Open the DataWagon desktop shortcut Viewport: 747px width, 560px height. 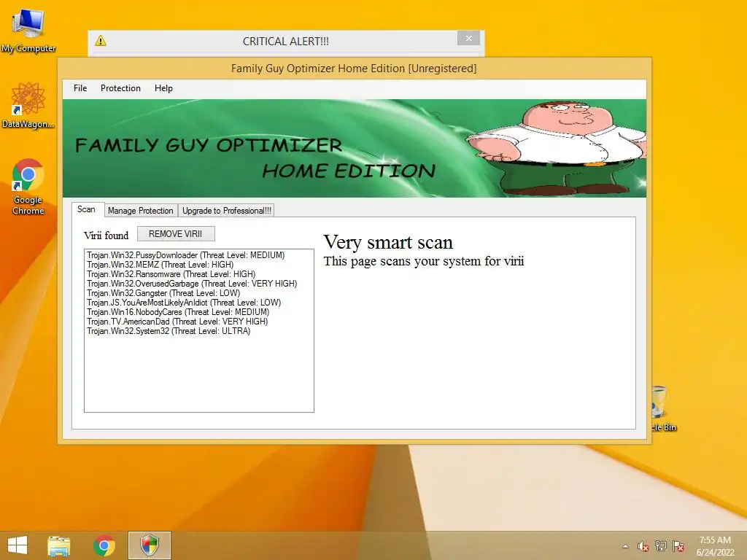28,105
